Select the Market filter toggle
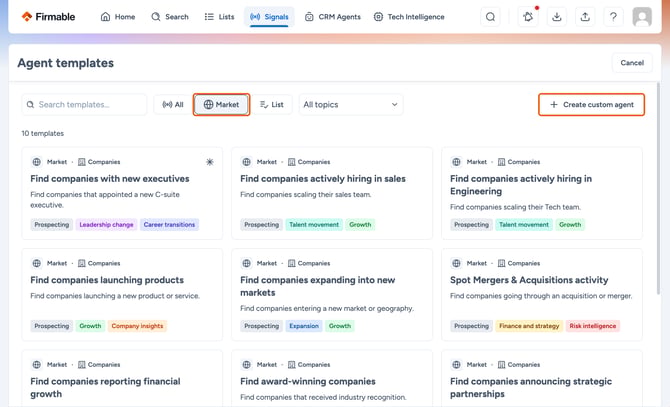Image resolution: width=670 pixels, height=407 pixels. 221,105
